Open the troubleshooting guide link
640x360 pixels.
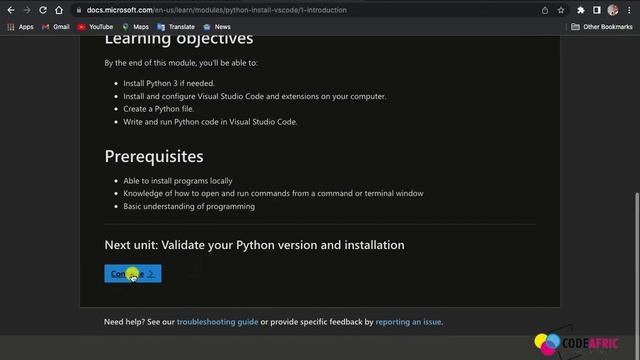coord(217,322)
